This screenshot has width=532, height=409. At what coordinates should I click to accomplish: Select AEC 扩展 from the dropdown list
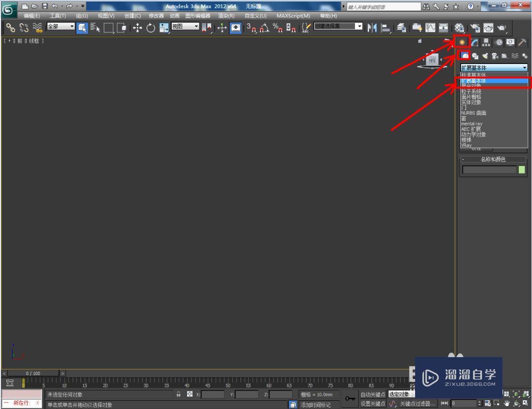click(x=494, y=129)
